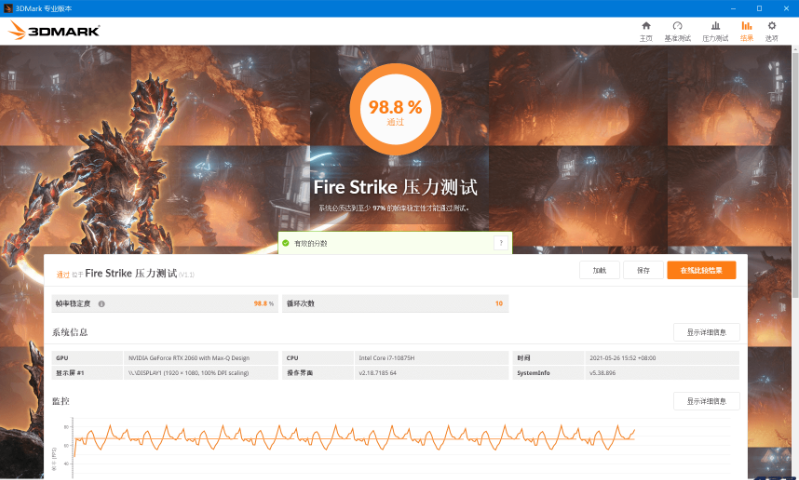Click the 加载 load button

tap(599, 270)
